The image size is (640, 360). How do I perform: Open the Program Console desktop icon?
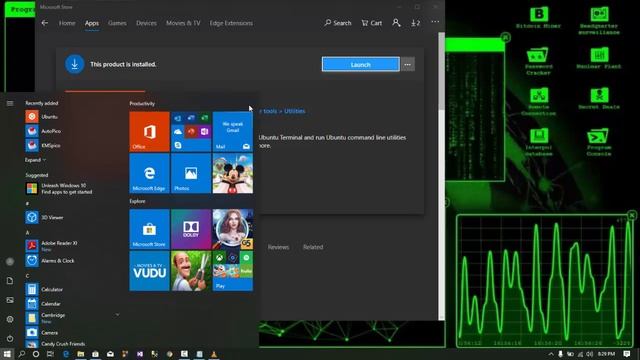[599, 142]
